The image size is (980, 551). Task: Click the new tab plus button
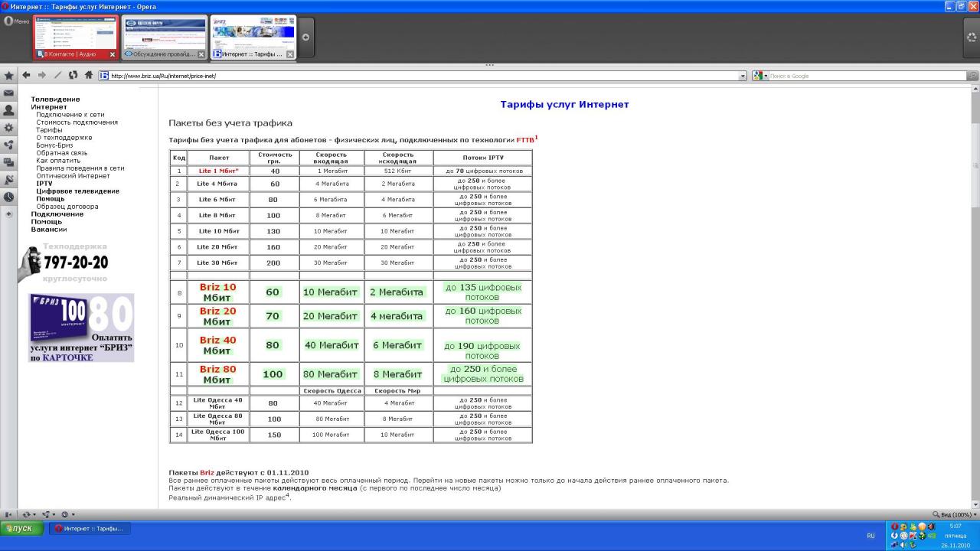coord(305,37)
